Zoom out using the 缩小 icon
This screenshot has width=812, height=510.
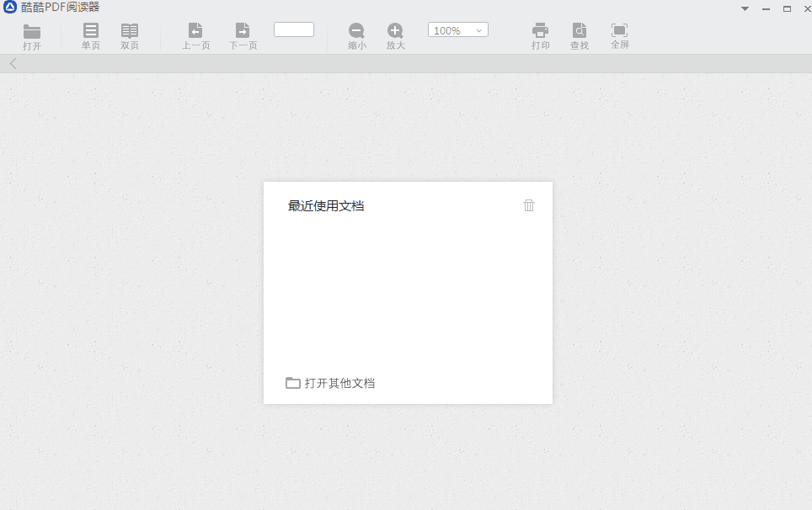click(356, 35)
